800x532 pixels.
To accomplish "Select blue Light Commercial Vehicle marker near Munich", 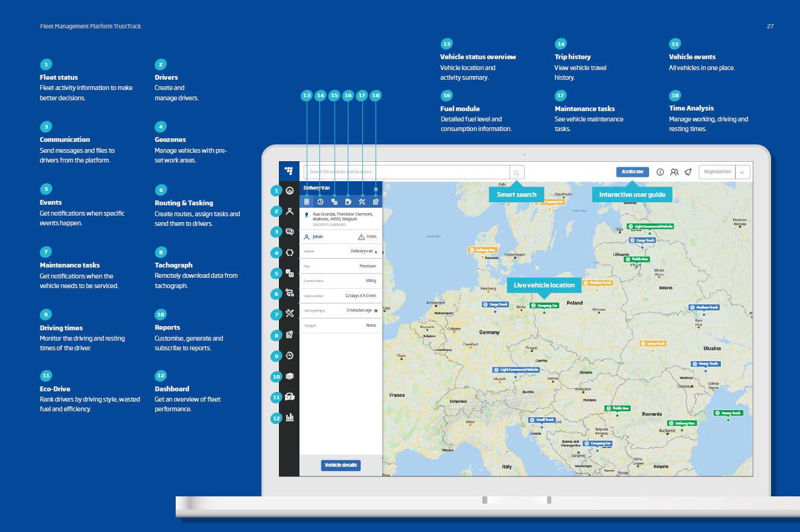I will tap(516, 370).
